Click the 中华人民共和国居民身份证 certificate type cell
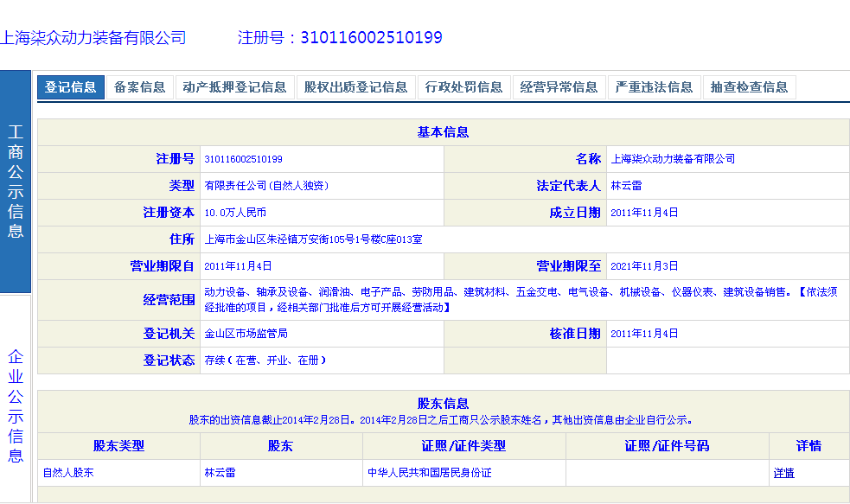 (429, 473)
